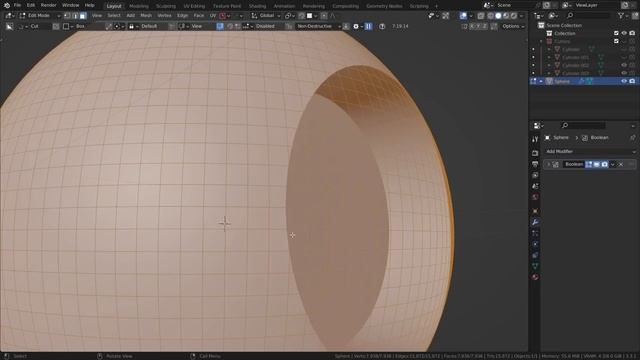Viewport: 640px width, 360px height.
Task: Open the Edit menu
Action: [31, 5]
